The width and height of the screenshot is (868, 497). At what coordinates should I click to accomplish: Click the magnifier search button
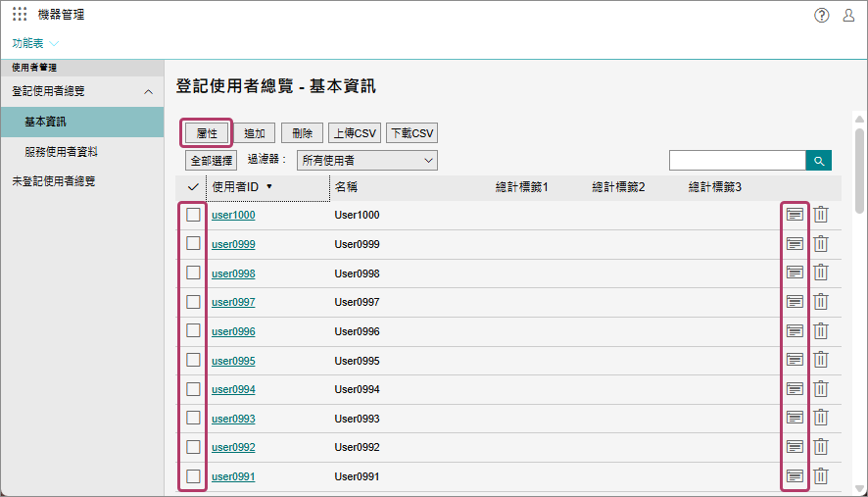pyautogui.click(x=818, y=160)
